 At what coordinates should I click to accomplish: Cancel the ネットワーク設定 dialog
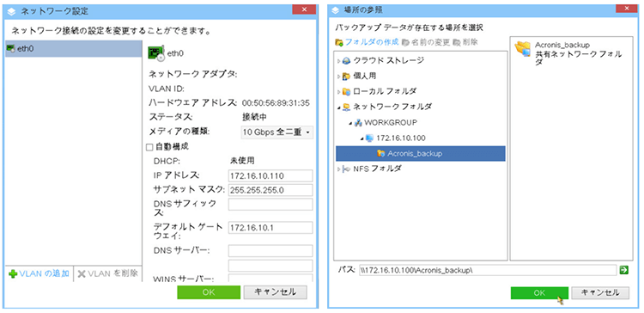coord(275,292)
